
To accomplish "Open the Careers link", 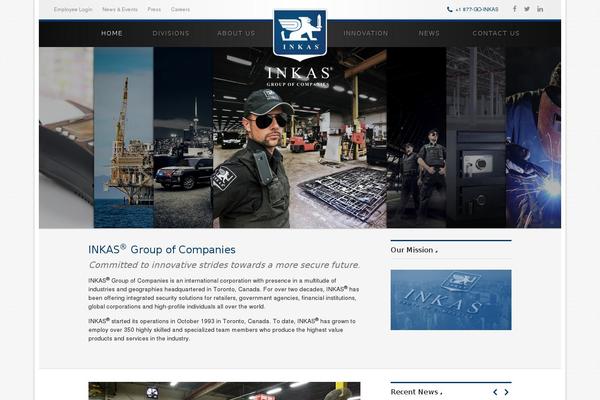I will point(180,9).
